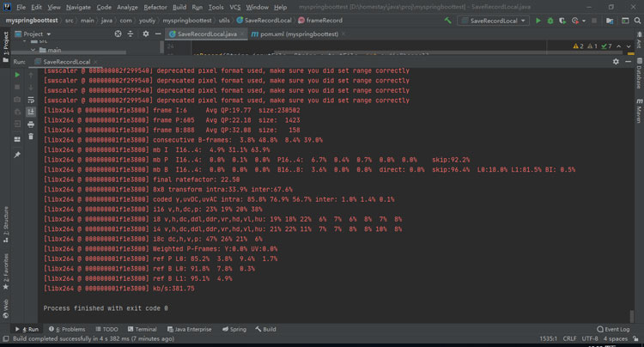Go to the next highlighted problem with the down arrow
Viewport: 644px width, 347px height.
(629, 46)
